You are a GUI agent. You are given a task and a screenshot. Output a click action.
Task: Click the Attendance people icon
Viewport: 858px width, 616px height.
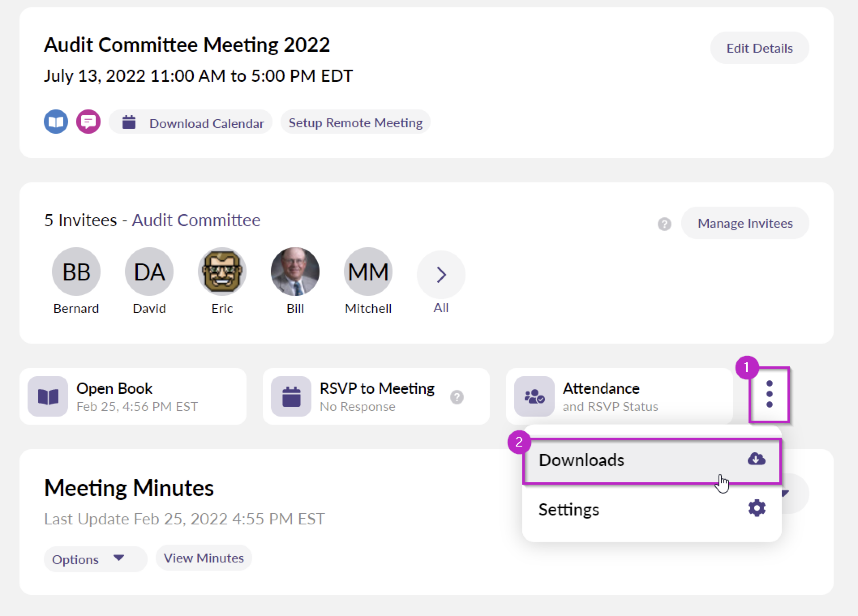(x=534, y=396)
